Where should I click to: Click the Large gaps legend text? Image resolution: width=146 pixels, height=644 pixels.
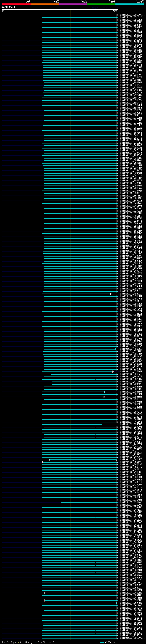pos(28,642)
